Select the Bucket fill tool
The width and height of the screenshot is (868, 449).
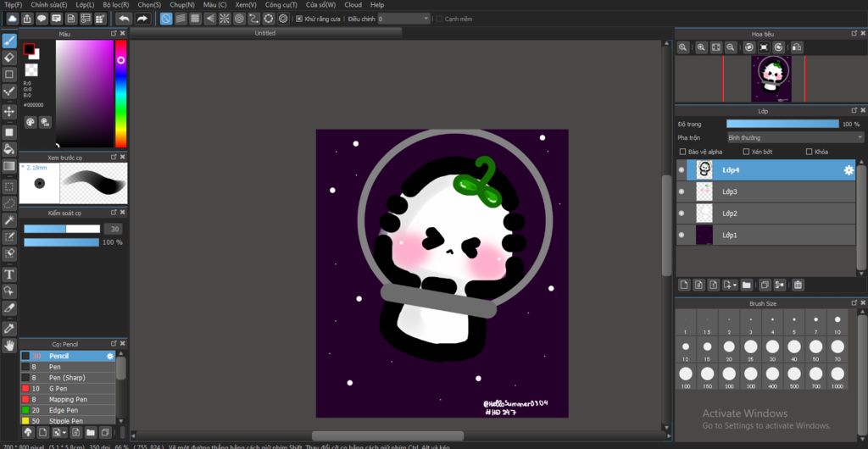(8, 148)
